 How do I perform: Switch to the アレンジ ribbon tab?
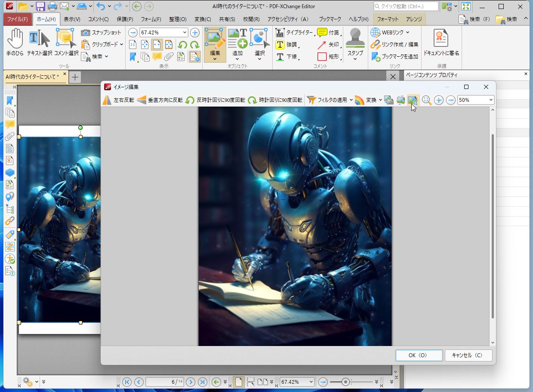click(x=414, y=19)
